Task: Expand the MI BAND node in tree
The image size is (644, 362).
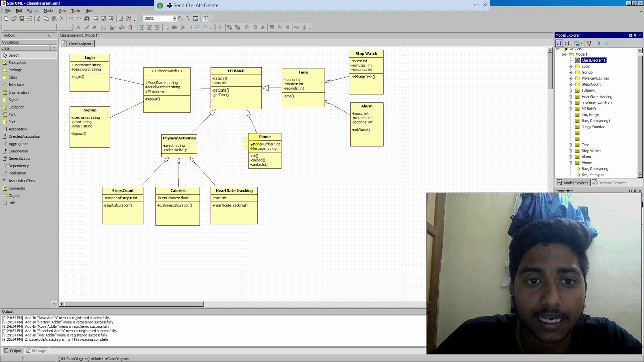Action: [570, 109]
